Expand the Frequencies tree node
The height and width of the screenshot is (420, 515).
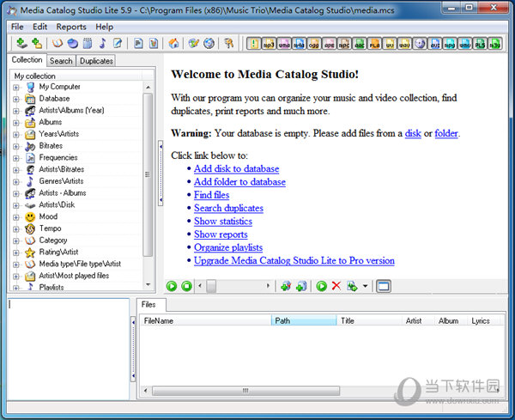point(15,158)
